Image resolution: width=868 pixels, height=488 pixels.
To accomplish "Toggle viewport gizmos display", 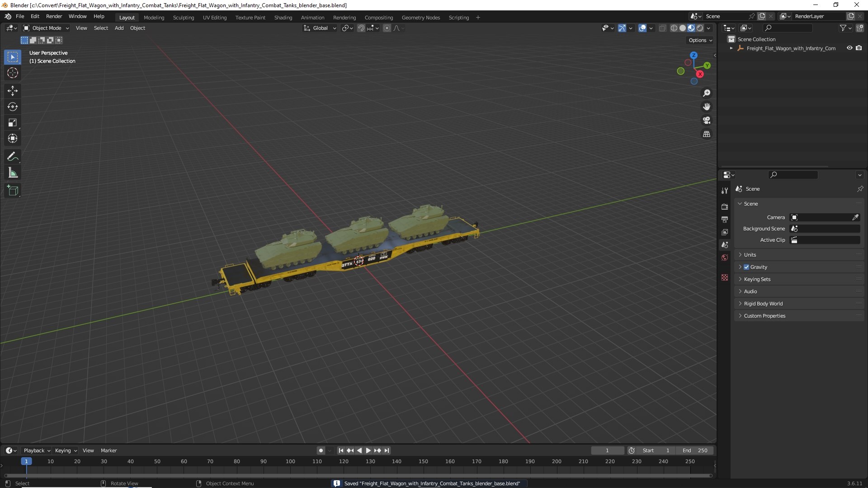I will (622, 28).
